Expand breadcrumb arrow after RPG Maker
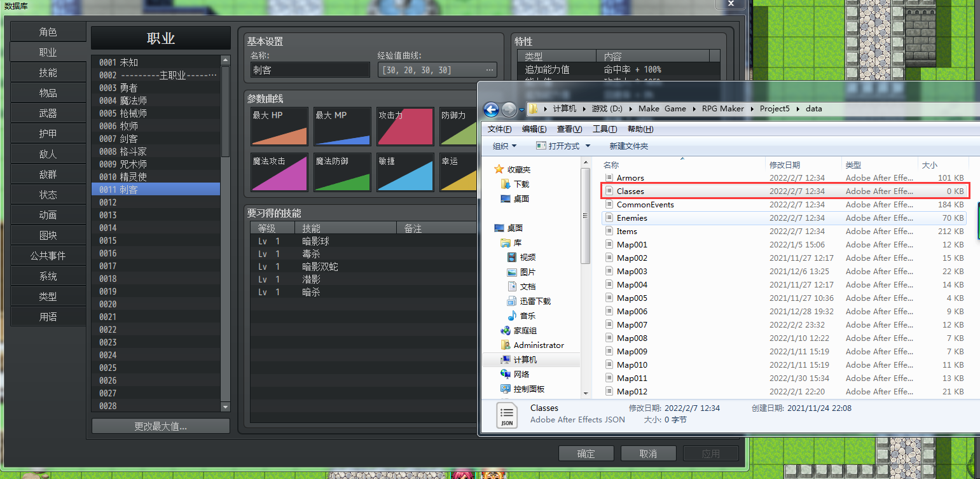The width and height of the screenshot is (980, 479). [x=752, y=109]
